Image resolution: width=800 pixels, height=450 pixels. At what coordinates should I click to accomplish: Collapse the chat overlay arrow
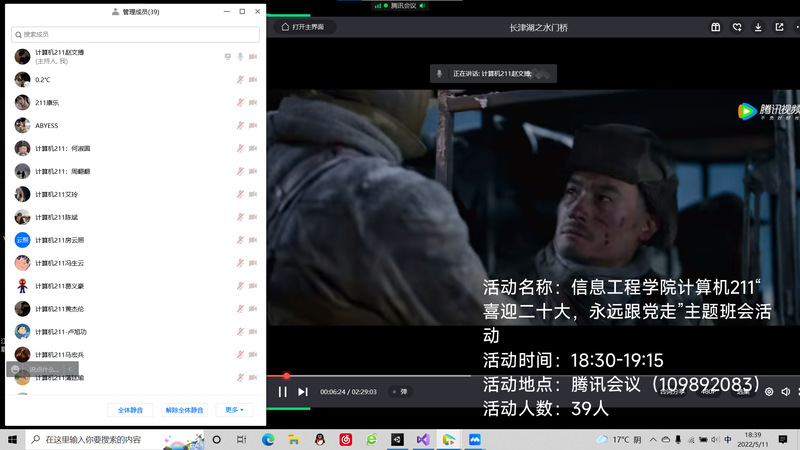pyautogui.click(x=70, y=369)
